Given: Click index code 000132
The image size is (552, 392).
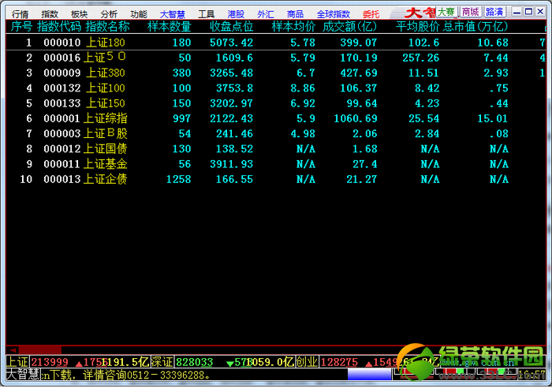Looking at the screenshot, I should [62, 88].
